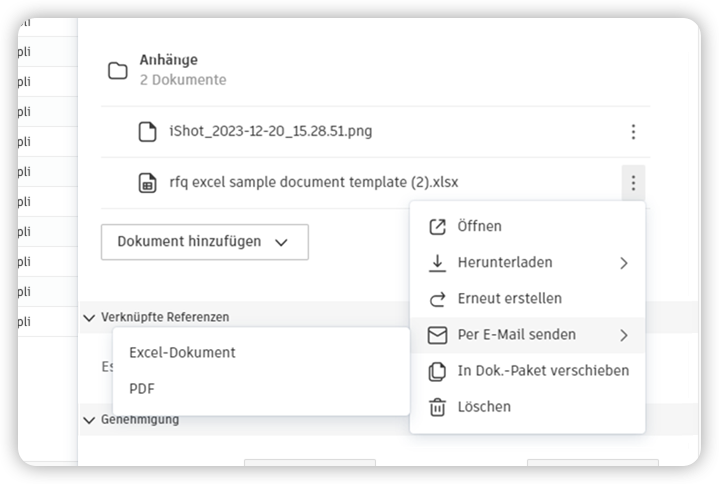
Task: Click the iShot PNG file icon
Action: tap(148, 131)
